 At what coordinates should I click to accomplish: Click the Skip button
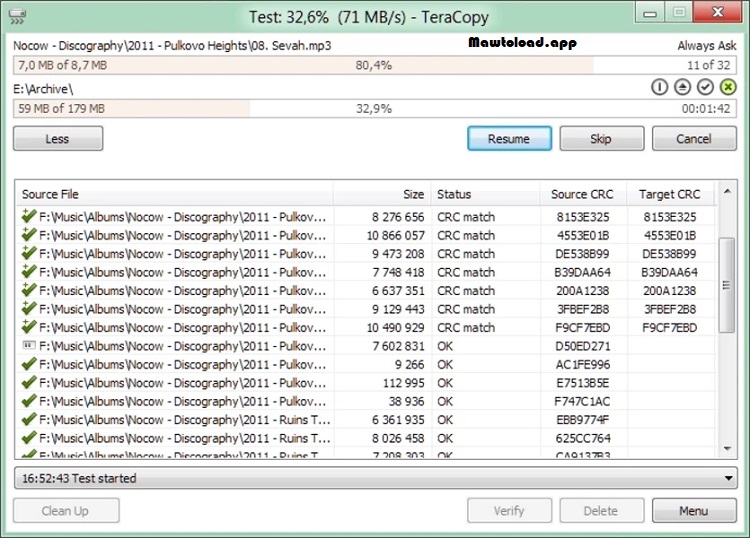tap(602, 139)
